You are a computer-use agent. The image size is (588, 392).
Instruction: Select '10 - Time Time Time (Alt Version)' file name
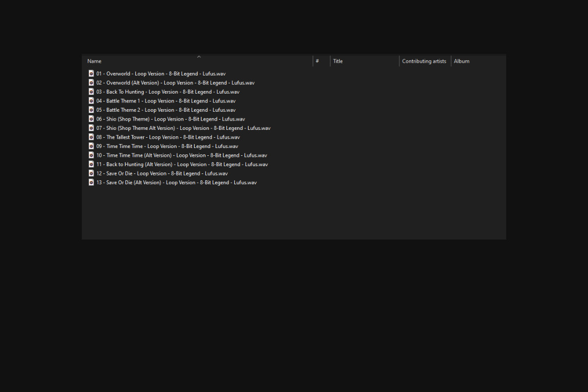(x=182, y=155)
